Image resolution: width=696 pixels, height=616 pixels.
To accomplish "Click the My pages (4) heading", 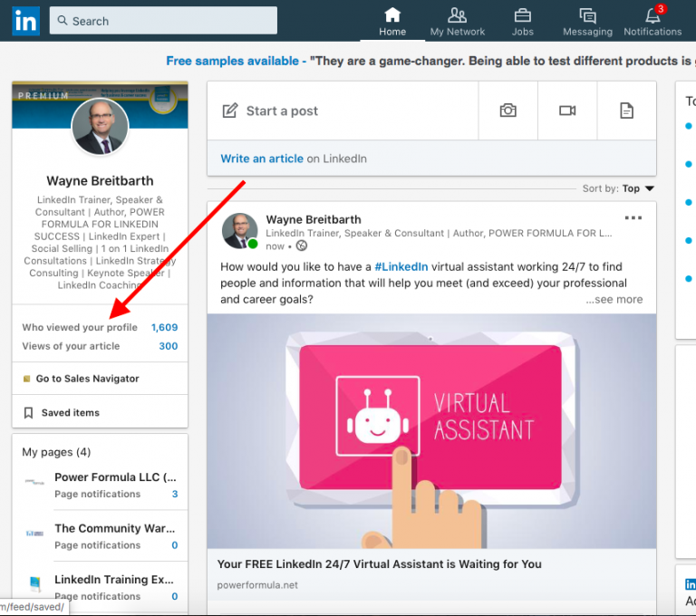I will (x=56, y=452).
